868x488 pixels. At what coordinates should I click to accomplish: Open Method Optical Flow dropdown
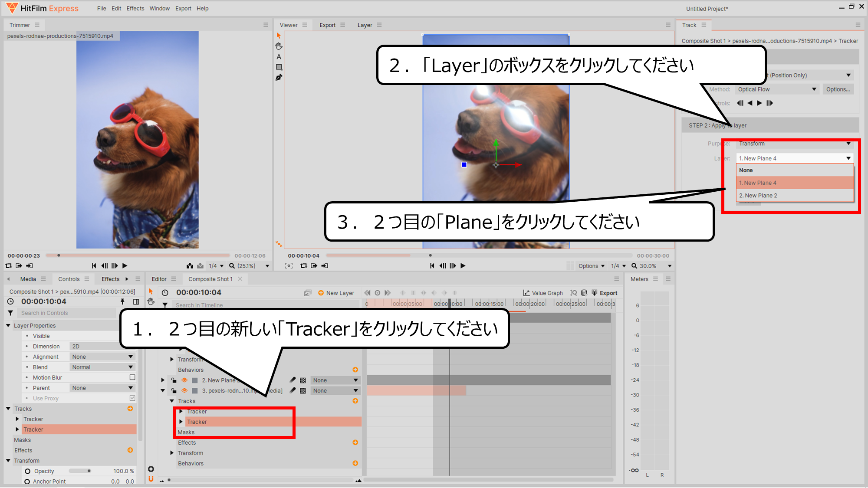[x=777, y=89]
